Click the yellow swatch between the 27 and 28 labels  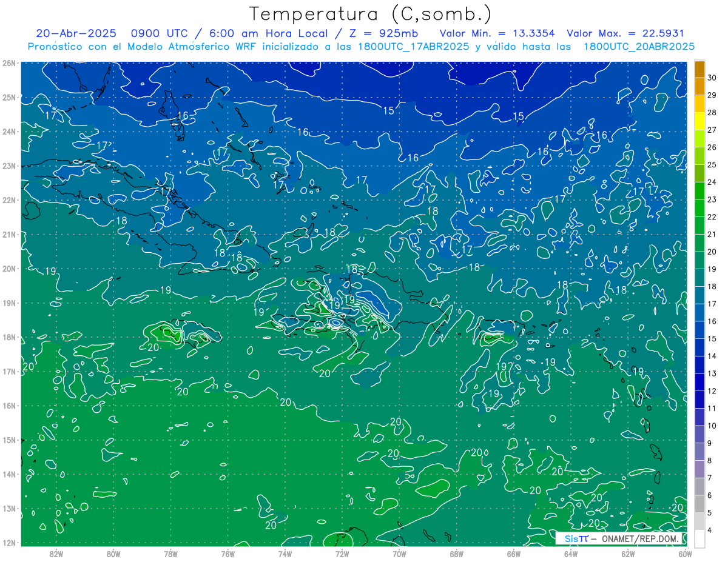click(699, 121)
